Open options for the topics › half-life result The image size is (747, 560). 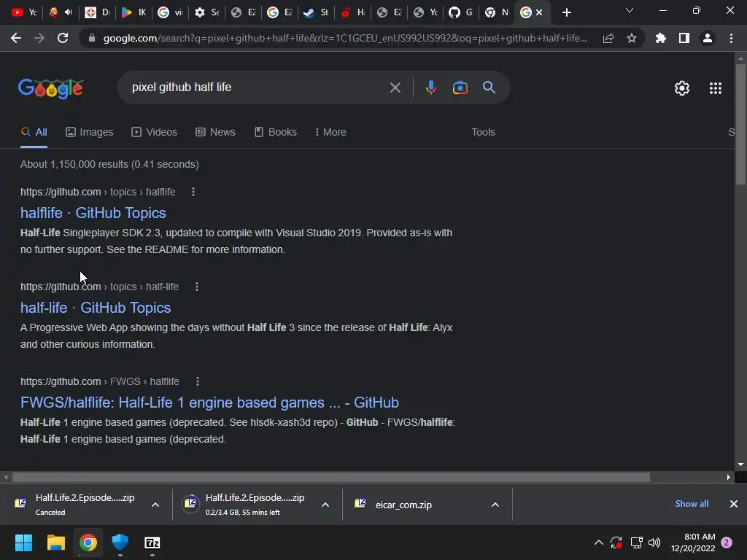(x=197, y=287)
